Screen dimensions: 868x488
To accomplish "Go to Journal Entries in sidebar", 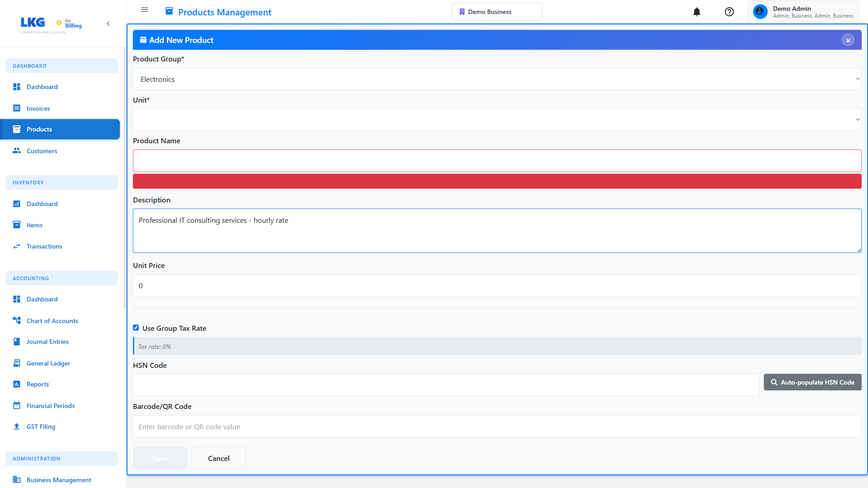I will 47,342.
